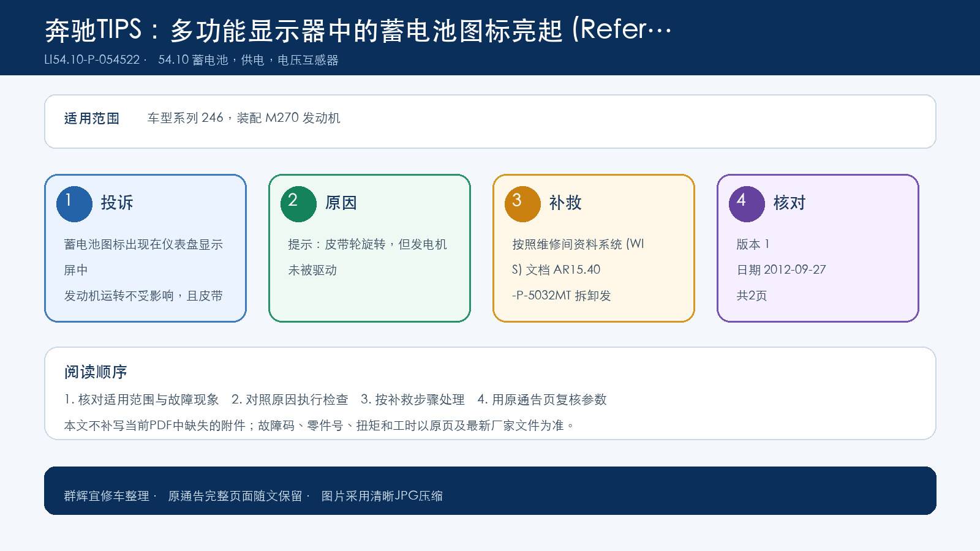This screenshot has height=551, width=980.
Task: Click the 车型系列 246，装配 M270 发动机 text
Action: [244, 118]
